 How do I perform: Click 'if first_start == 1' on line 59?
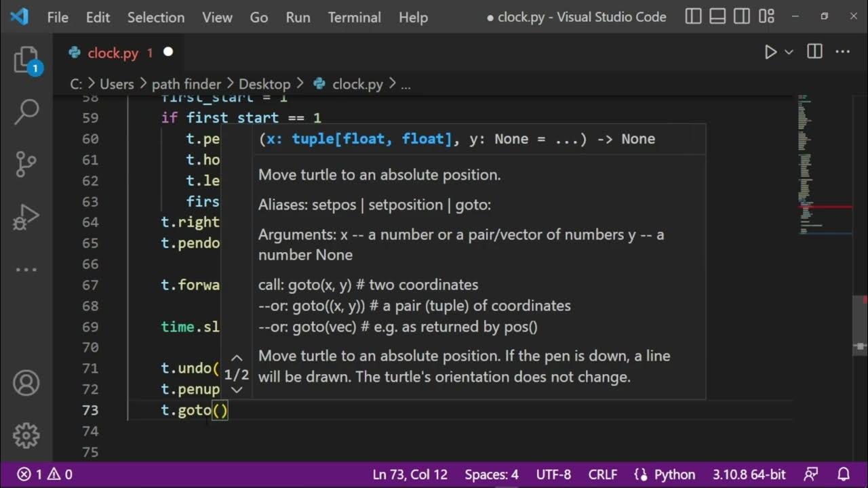coord(241,118)
